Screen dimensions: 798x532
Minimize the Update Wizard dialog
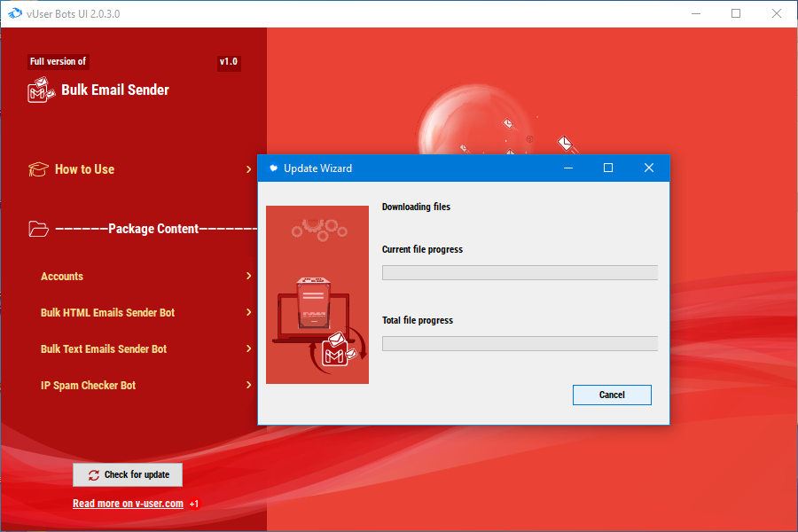click(x=568, y=168)
